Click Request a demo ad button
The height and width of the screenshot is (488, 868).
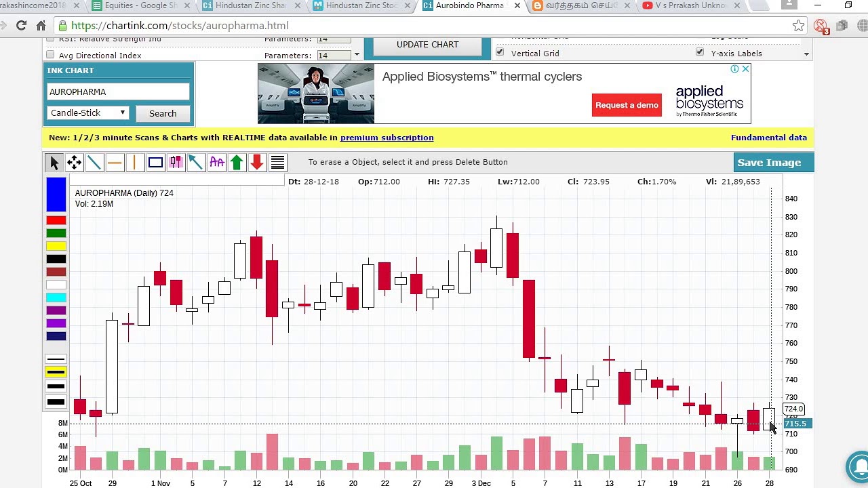(627, 105)
